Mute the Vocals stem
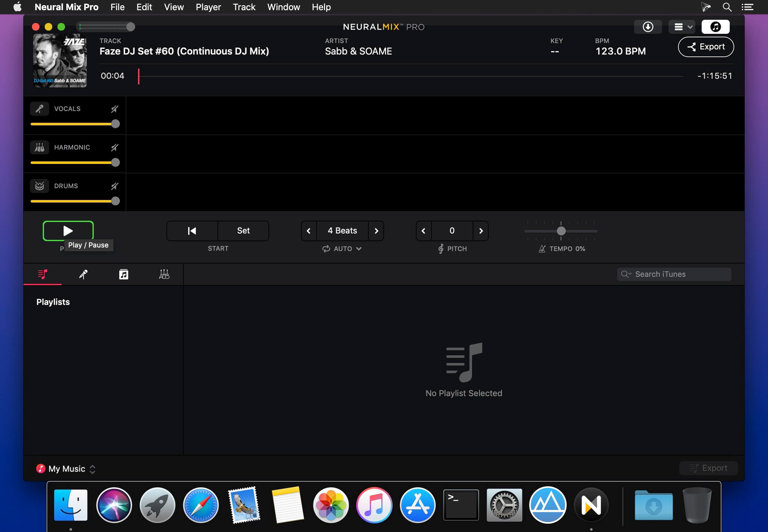768x532 pixels. click(x=115, y=109)
